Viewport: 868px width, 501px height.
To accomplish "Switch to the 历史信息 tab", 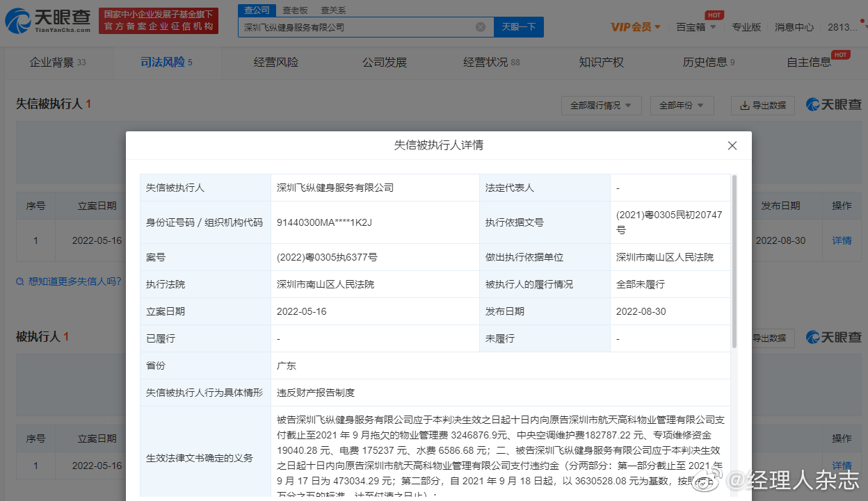I will pos(709,63).
